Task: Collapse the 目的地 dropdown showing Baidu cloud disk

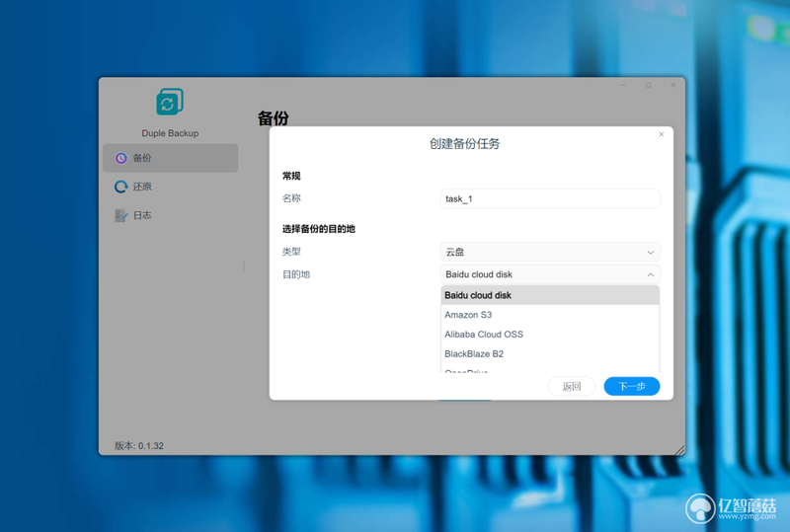Action: [x=550, y=274]
